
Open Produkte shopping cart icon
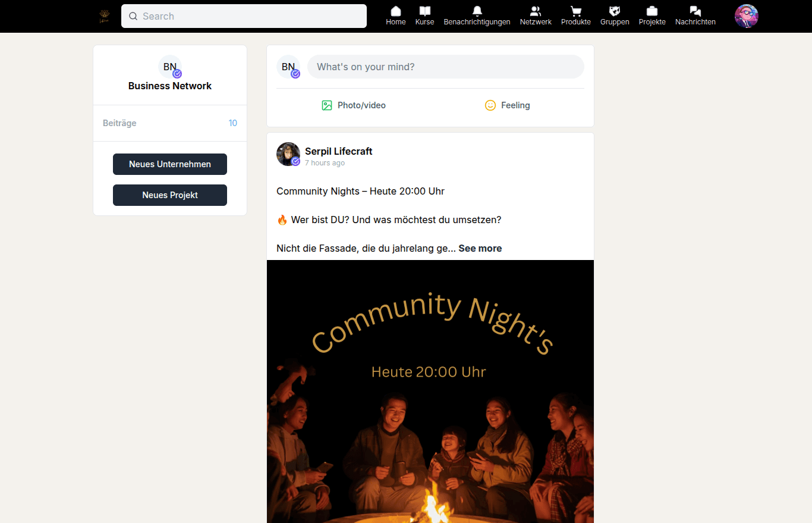coord(575,11)
